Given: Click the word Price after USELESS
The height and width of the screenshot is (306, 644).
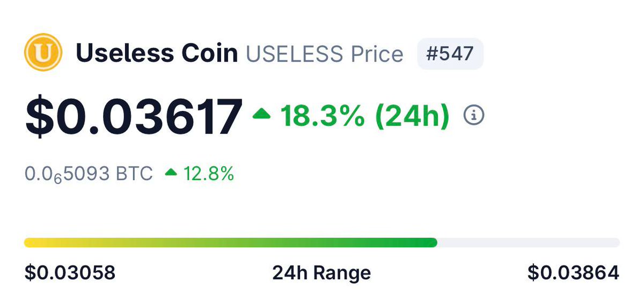Looking at the screenshot, I should [376, 54].
